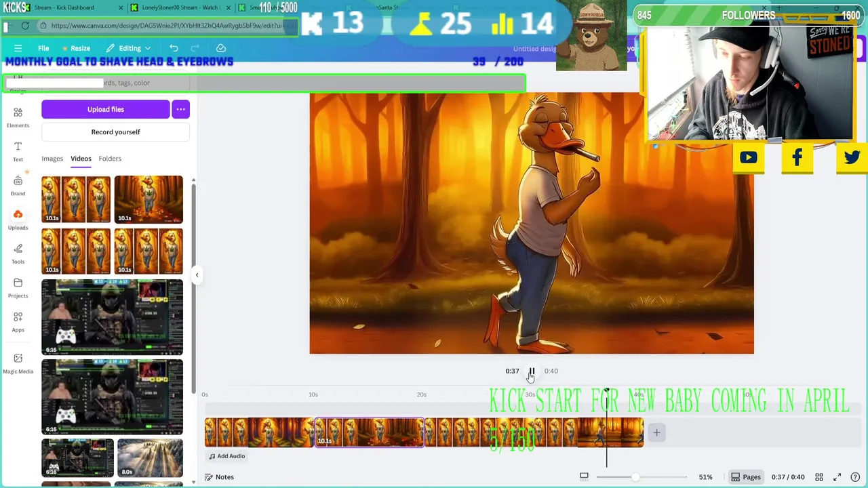Open the Canva hamburger main menu
This screenshot has width=868, height=488.
[18, 48]
